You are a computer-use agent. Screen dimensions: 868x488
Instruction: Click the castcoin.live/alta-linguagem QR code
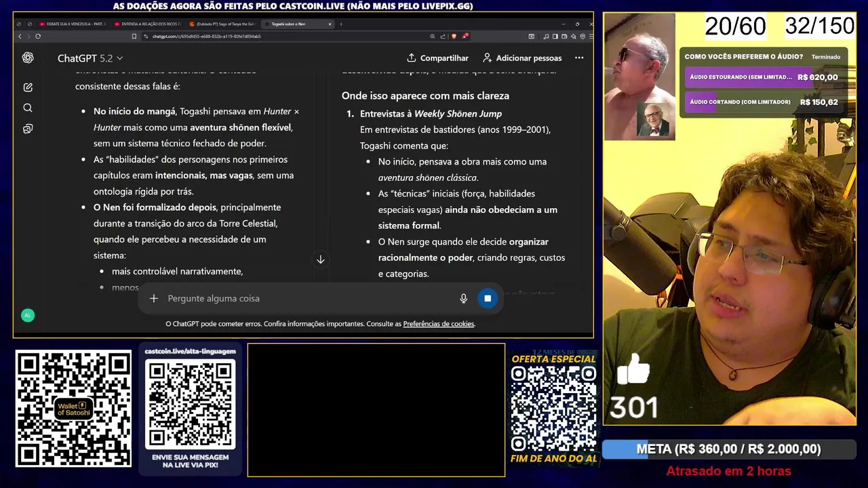191,405
